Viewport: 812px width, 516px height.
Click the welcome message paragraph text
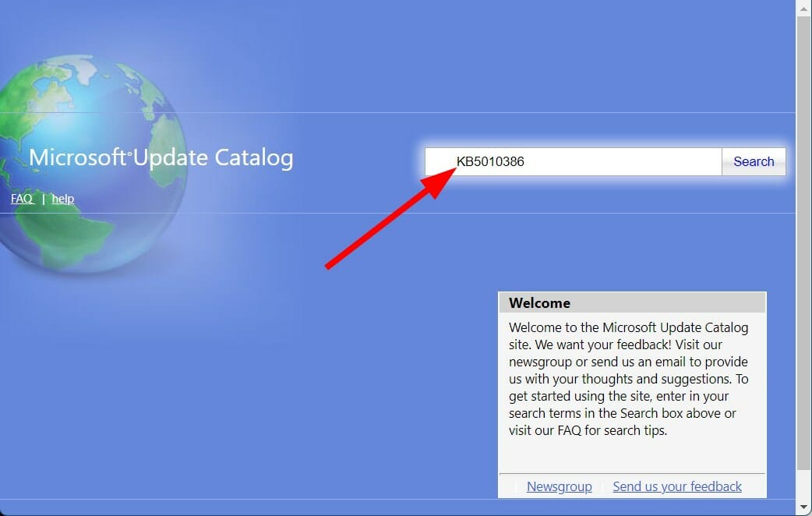(629, 379)
